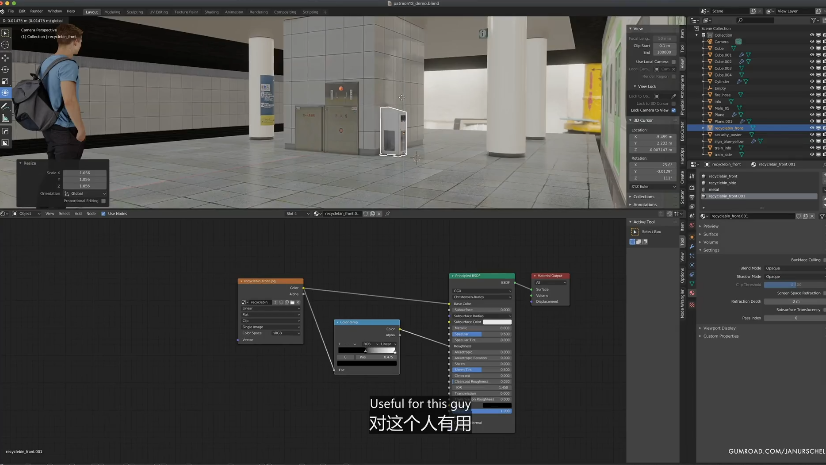Hide selected recyclable_front object via eye icon

coord(812,128)
